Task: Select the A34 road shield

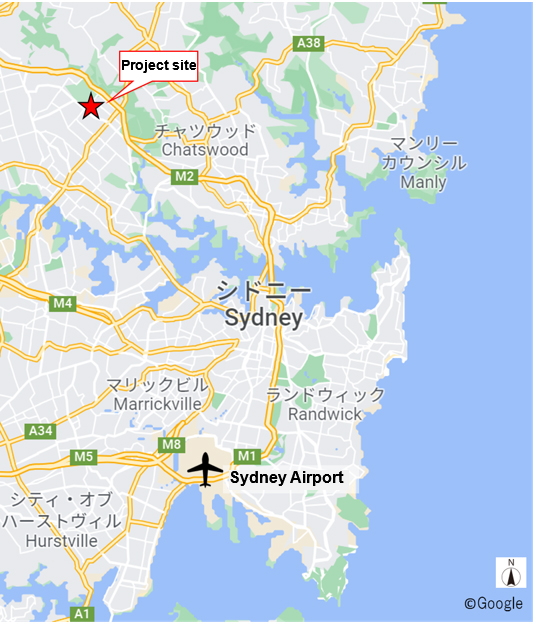Action: tap(40, 431)
